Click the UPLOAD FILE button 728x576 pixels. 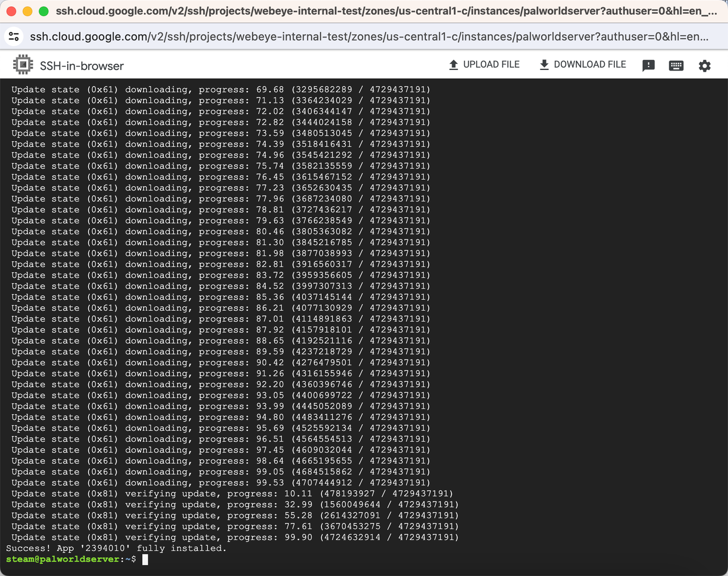click(484, 65)
